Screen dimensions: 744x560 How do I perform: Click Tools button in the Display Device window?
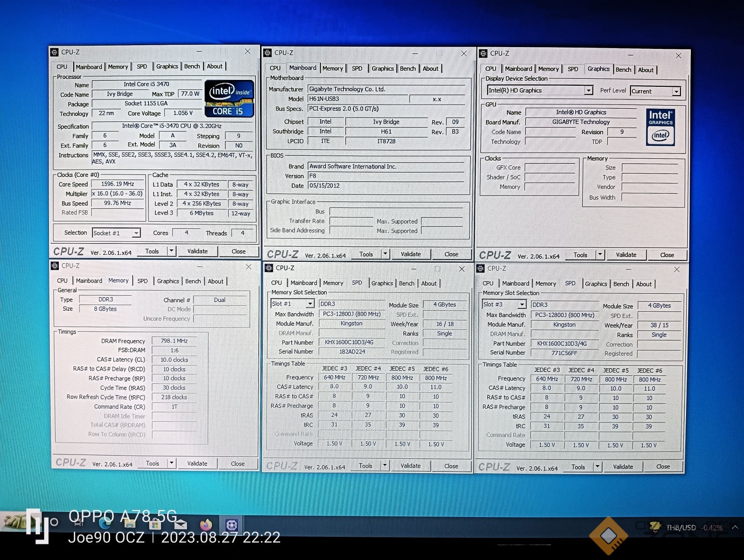[581, 255]
